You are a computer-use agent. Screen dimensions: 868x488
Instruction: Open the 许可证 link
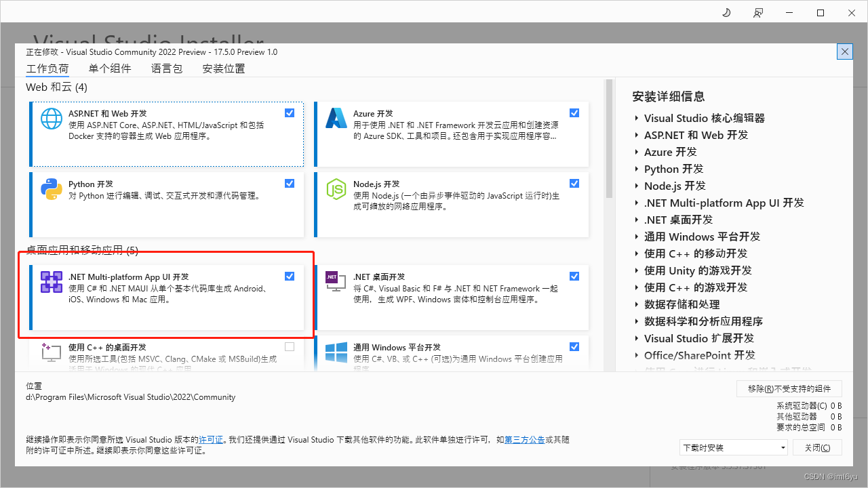tap(211, 440)
